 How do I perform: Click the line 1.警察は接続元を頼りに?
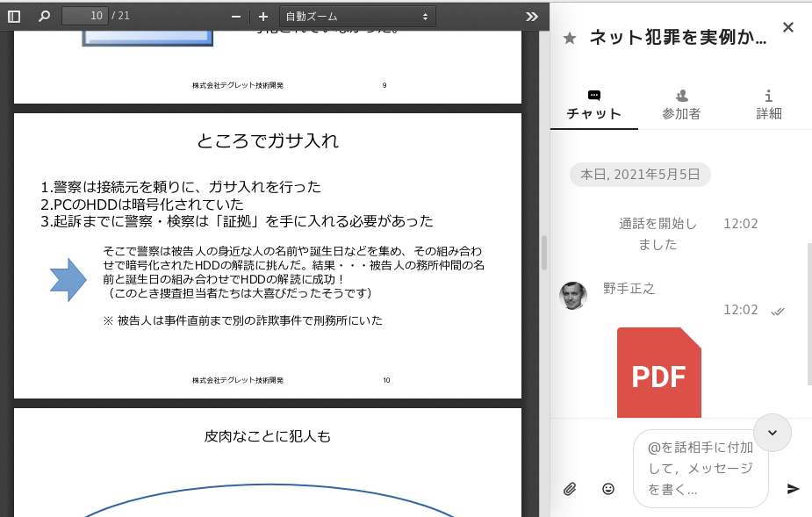tap(181, 187)
